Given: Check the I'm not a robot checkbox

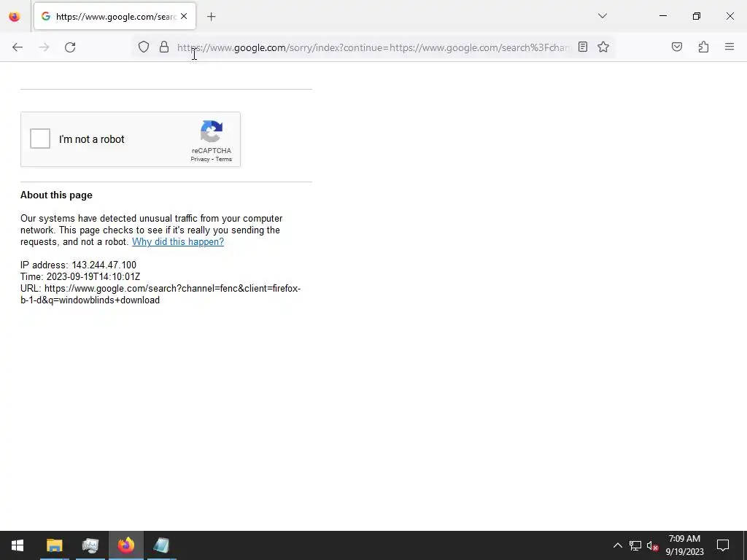Looking at the screenshot, I should tap(40, 139).
